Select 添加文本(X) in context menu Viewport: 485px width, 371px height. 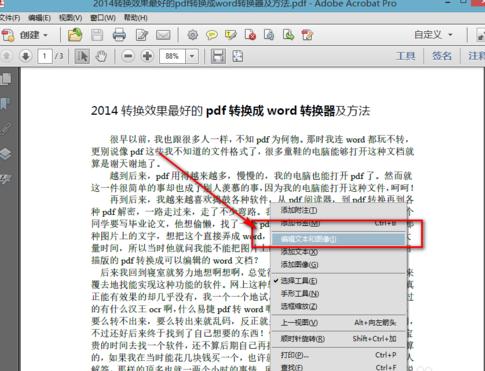(339, 252)
